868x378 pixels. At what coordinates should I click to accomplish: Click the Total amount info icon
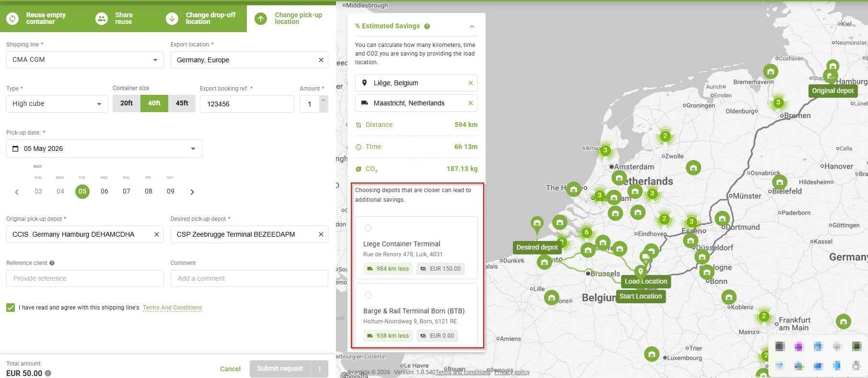[x=48, y=373]
